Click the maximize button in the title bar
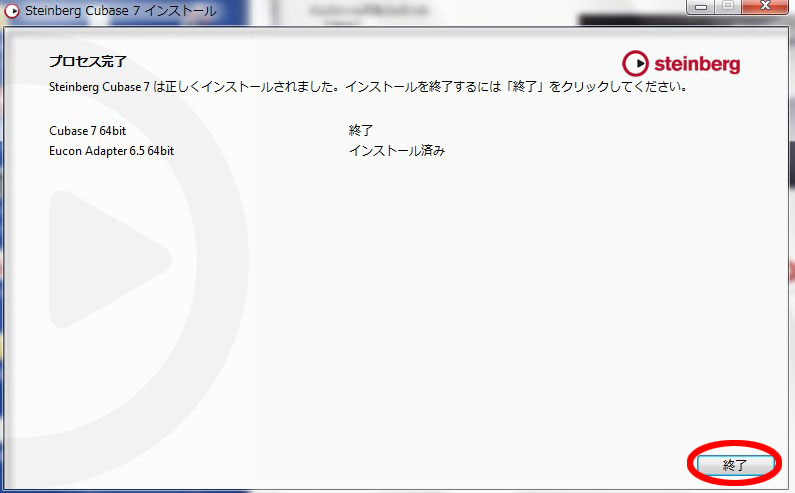Image resolution: width=795 pixels, height=493 pixels. [728, 7]
